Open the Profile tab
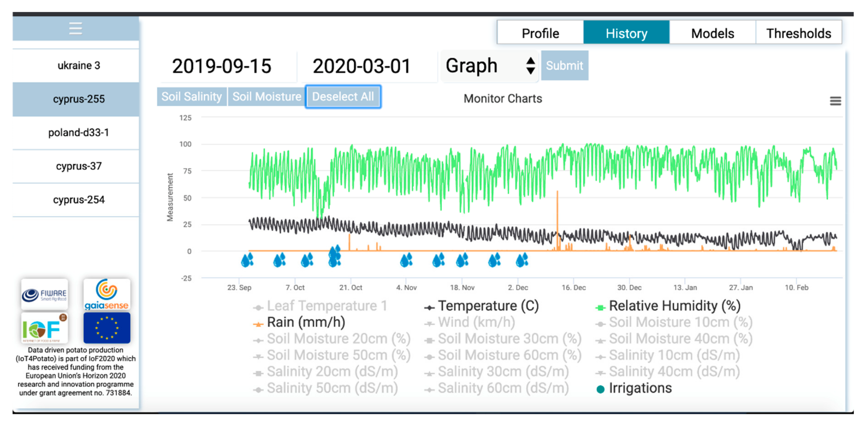This screenshot has height=427, width=868. click(540, 33)
